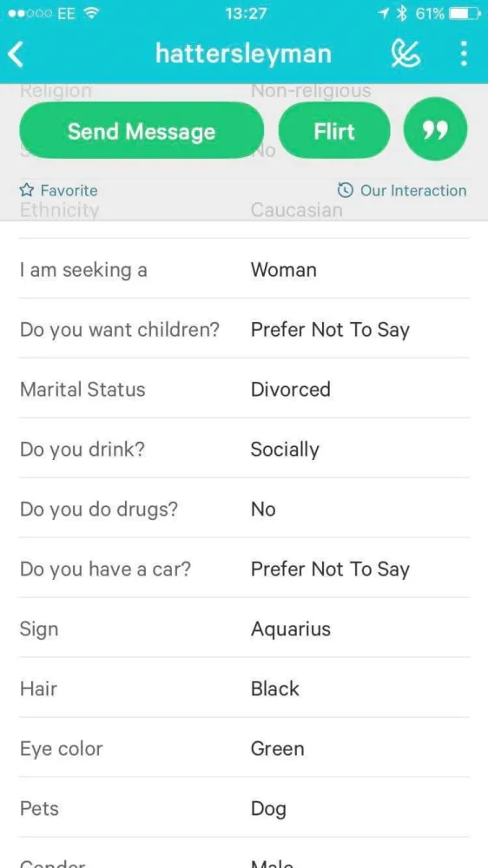Click the Flirt button
488x868 pixels.
pos(334,131)
